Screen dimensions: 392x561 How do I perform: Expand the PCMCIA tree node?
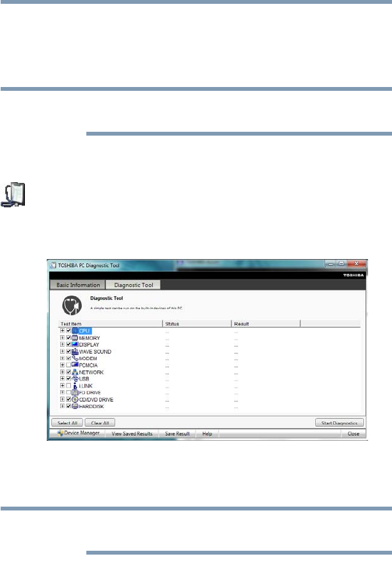pyautogui.click(x=62, y=365)
